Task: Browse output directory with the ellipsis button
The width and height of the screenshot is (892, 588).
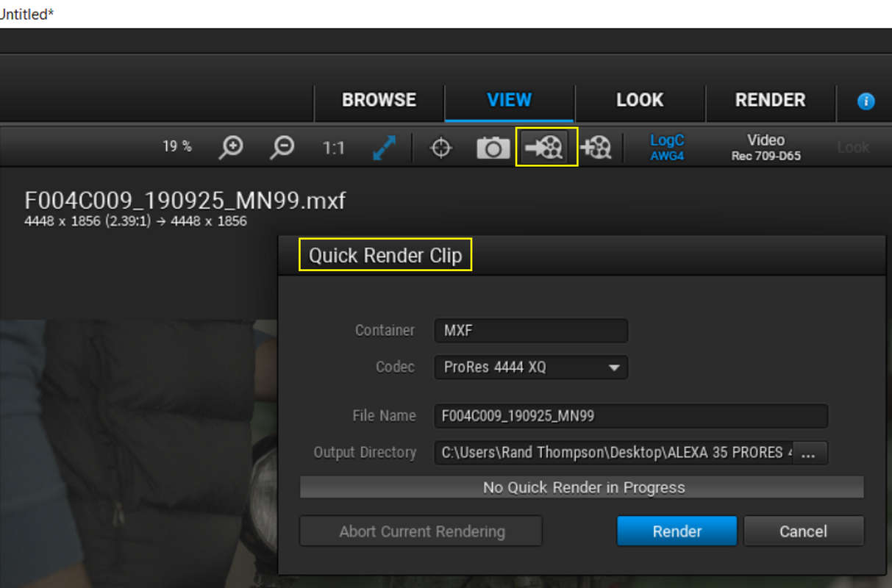Action: (x=809, y=453)
